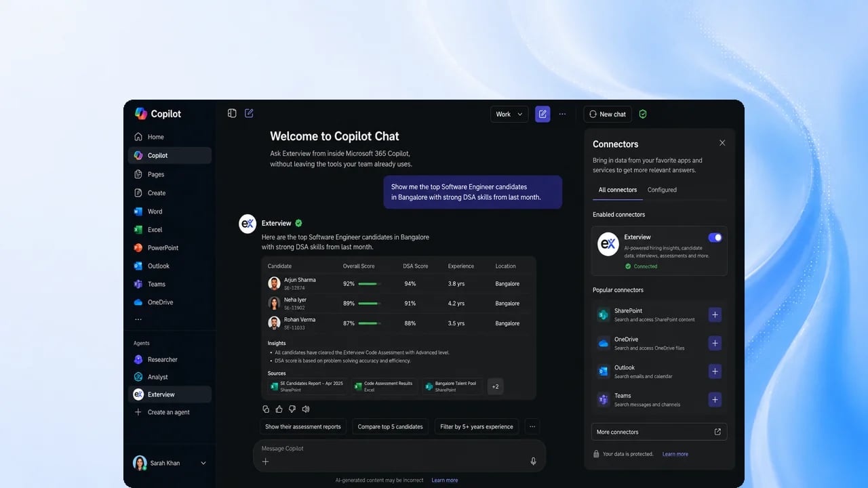Toggle the Exterview connector switch
868x488 pixels.
[x=715, y=237]
